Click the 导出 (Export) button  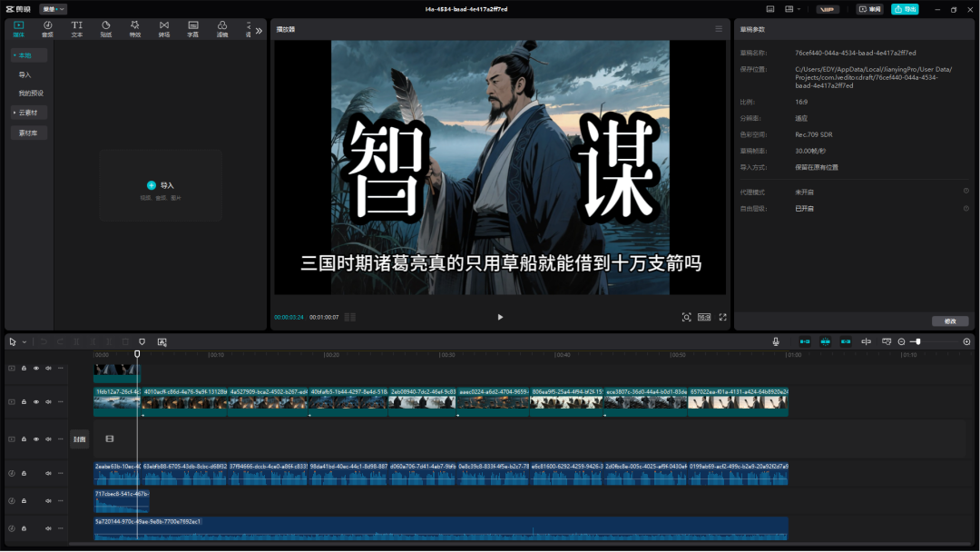905,9
